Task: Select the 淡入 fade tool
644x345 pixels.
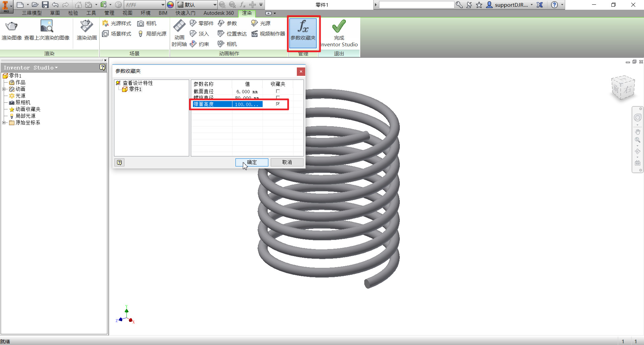Action: pyautogui.click(x=199, y=34)
